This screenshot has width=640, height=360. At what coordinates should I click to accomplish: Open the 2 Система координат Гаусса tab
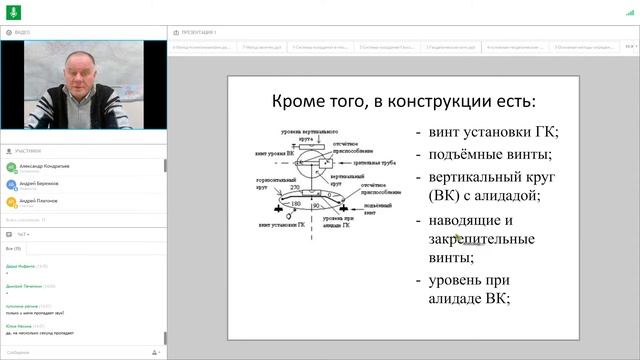point(387,47)
